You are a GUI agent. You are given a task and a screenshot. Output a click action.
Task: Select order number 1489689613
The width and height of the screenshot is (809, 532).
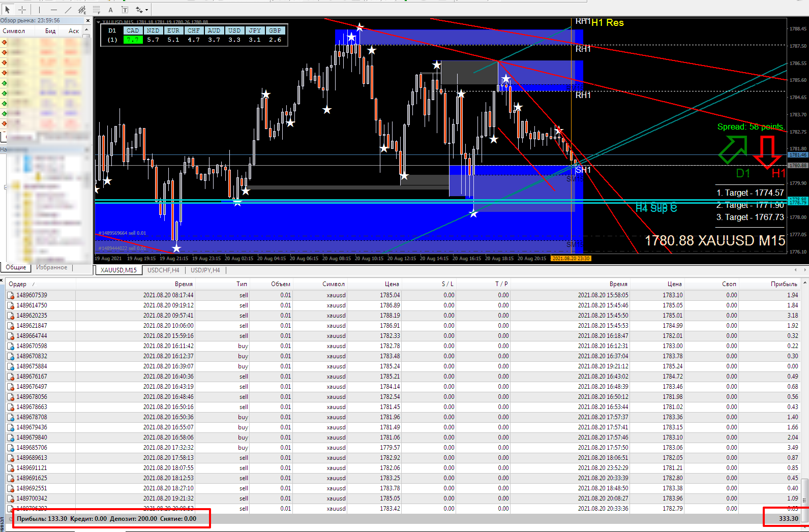32,458
